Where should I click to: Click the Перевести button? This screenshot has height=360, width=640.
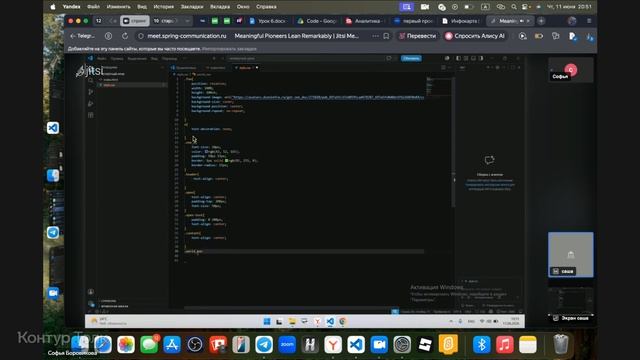(417, 36)
